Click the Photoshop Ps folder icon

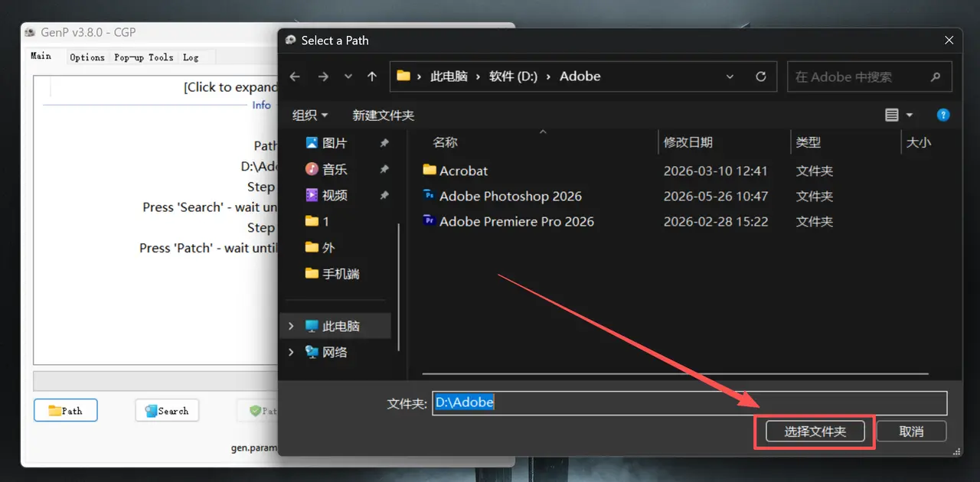(x=430, y=195)
